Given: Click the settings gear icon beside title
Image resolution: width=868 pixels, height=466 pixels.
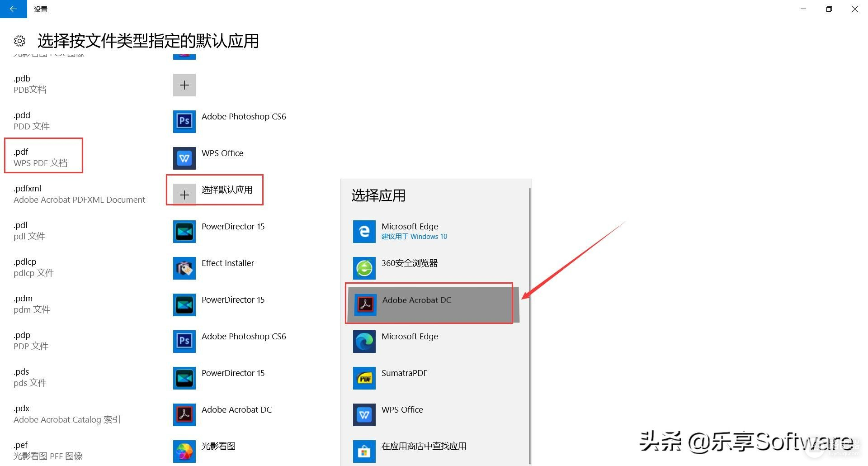Looking at the screenshot, I should (x=19, y=41).
